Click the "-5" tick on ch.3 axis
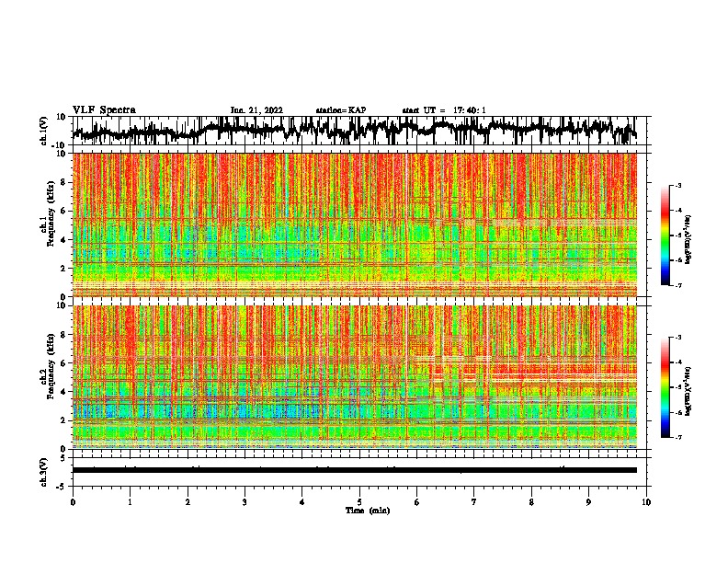 click(x=62, y=486)
